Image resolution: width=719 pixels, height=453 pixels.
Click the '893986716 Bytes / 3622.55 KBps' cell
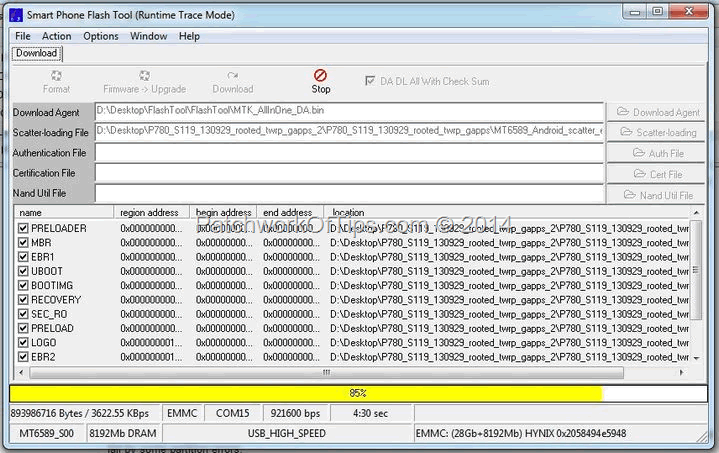(85, 414)
